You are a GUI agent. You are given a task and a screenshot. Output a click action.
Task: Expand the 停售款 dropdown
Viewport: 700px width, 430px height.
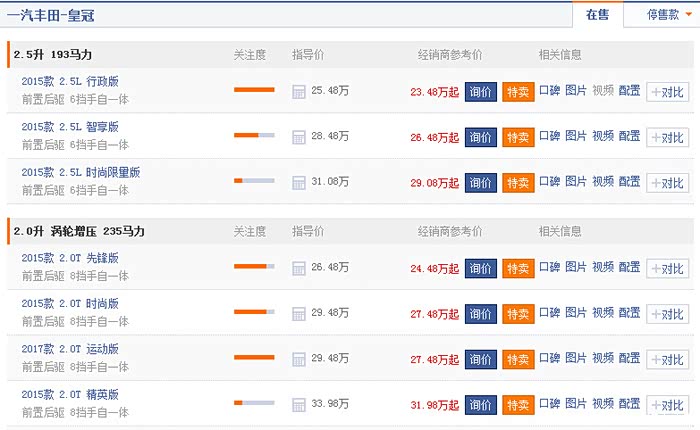point(669,15)
